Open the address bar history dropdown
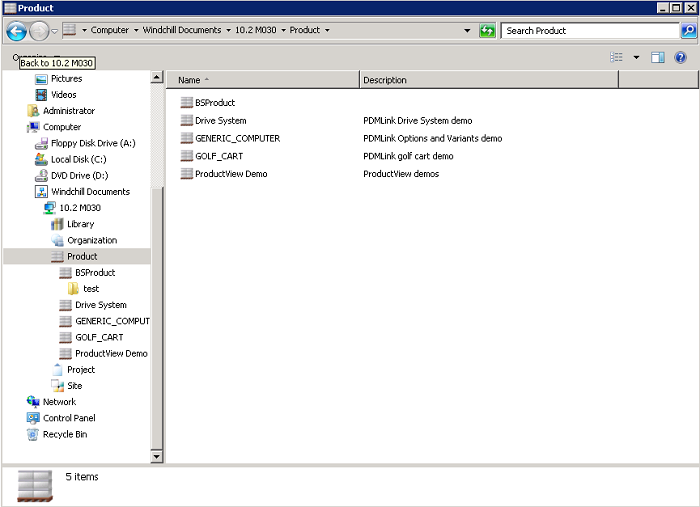This screenshot has height=507, width=700. pos(467,31)
